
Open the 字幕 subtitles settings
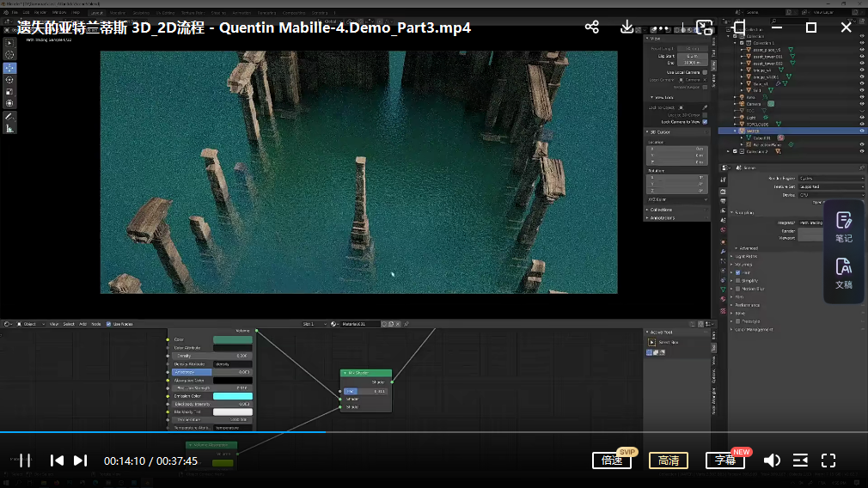coord(725,461)
